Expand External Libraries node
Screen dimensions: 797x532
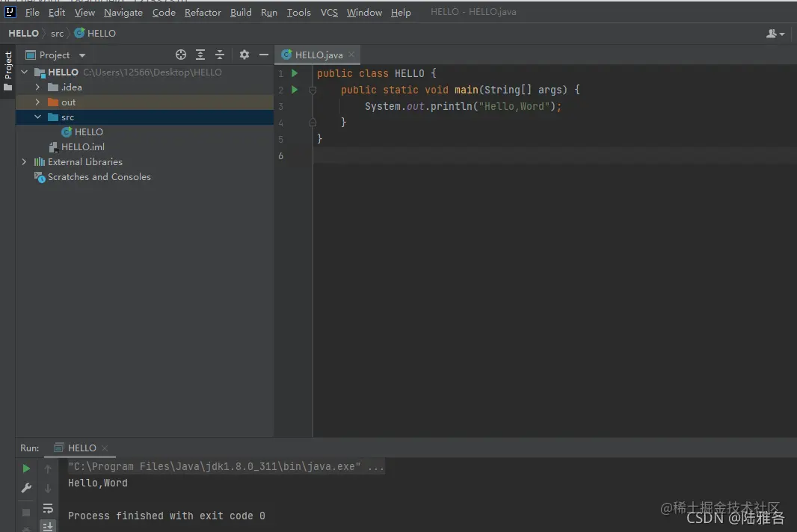click(x=25, y=161)
